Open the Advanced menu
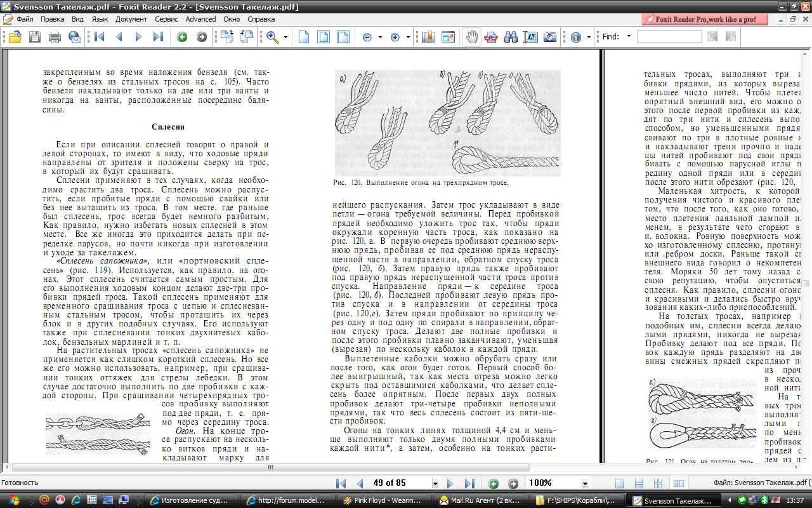 200,19
